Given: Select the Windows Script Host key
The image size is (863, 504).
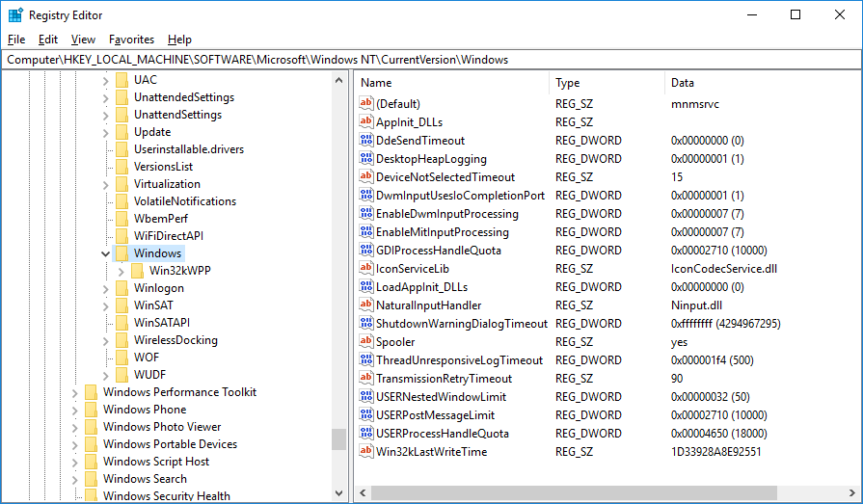Looking at the screenshot, I should click(156, 461).
